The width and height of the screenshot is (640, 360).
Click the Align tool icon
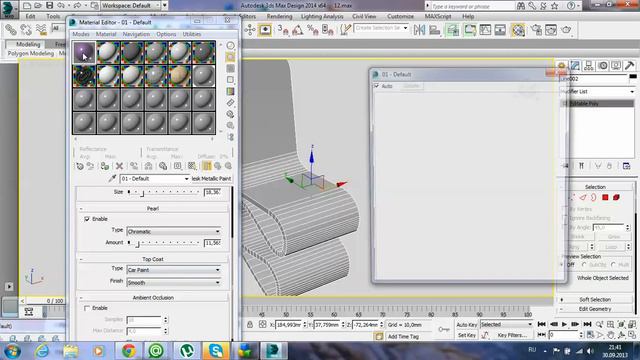(x=435, y=30)
